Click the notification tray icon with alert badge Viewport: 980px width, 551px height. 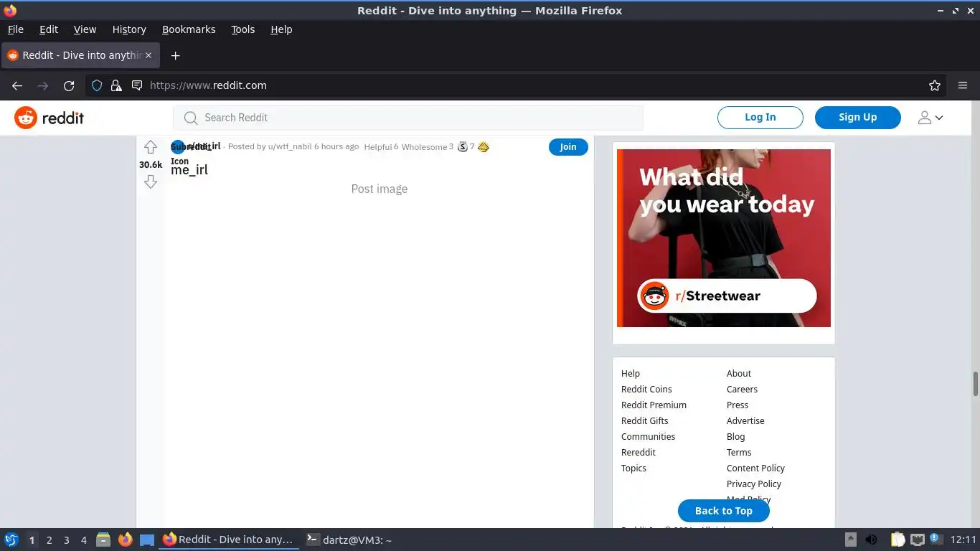(x=936, y=540)
